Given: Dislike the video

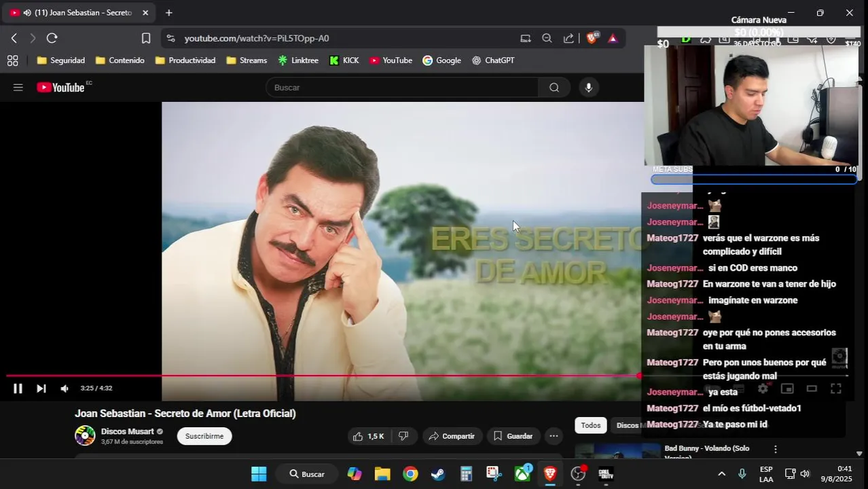Looking at the screenshot, I should pyautogui.click(x=403, y=436).
